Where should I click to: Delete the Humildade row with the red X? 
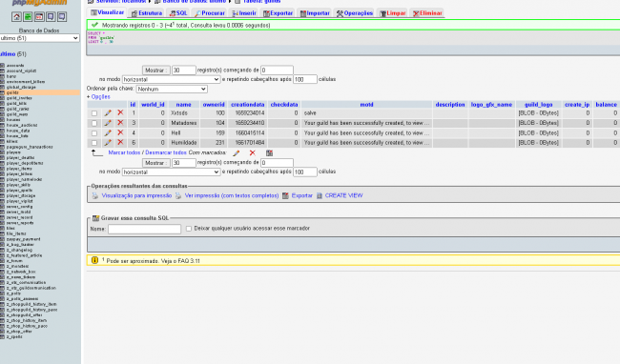tap(120, 142)
